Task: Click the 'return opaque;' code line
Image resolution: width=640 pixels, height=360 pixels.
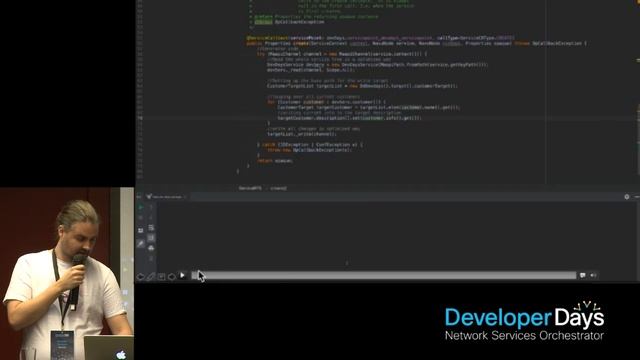Action: (x=275, y=161)
